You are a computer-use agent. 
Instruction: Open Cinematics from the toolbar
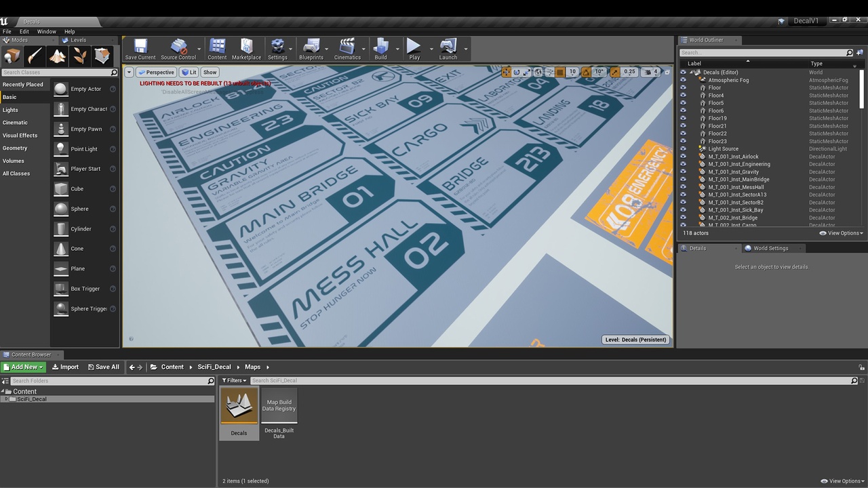[x=347, y=49]
